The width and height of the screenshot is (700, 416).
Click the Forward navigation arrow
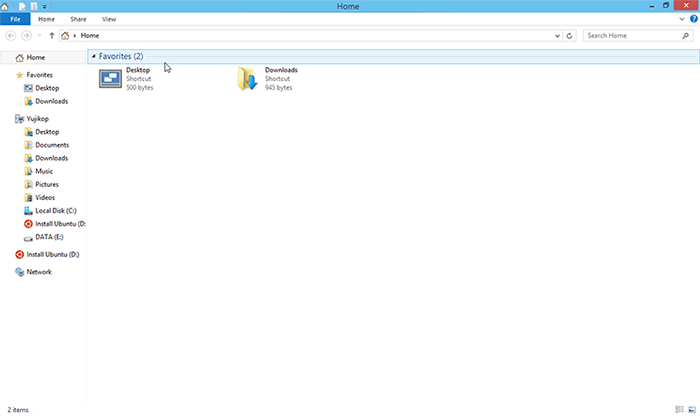(26, 36)
